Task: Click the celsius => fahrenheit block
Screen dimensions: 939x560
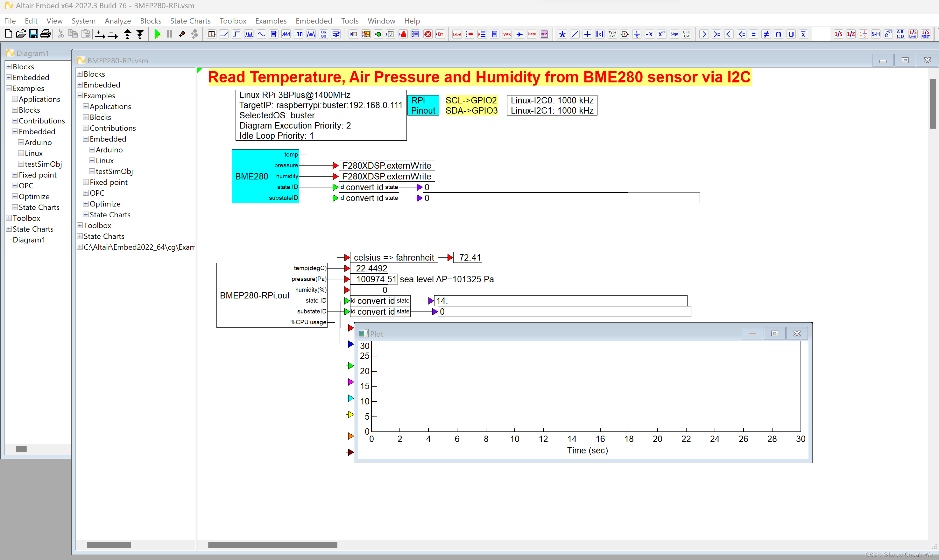Action: coord(394,257)
